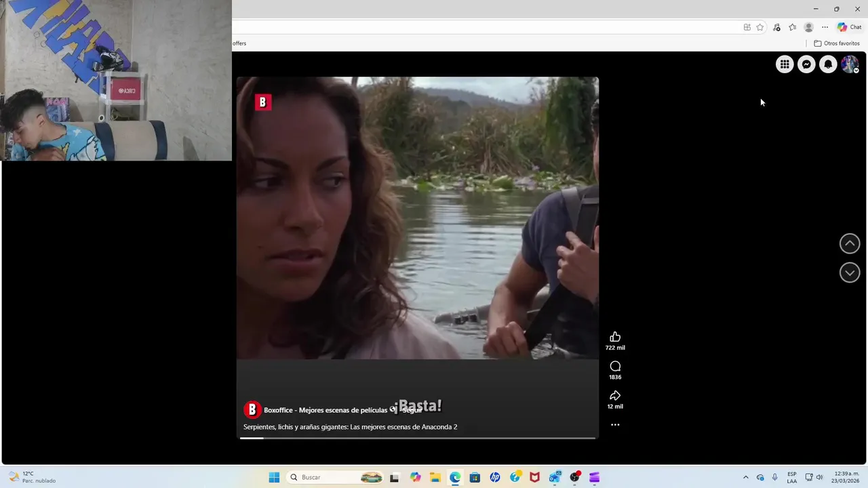Click the reel caption about Anaconda 2
Screen dimensions: 868x488
pyautogui.click(x=350, y=427)
